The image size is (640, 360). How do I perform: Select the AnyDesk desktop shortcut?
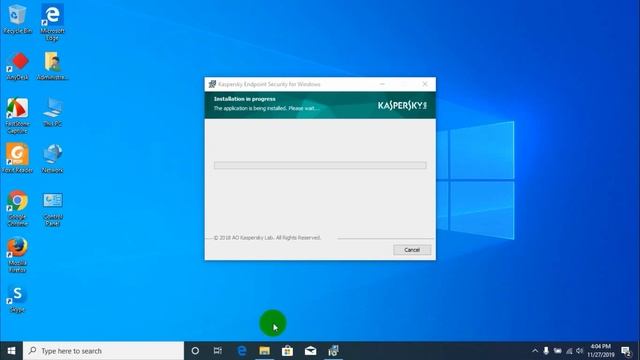pyautogui.click(x=17, y=66)
